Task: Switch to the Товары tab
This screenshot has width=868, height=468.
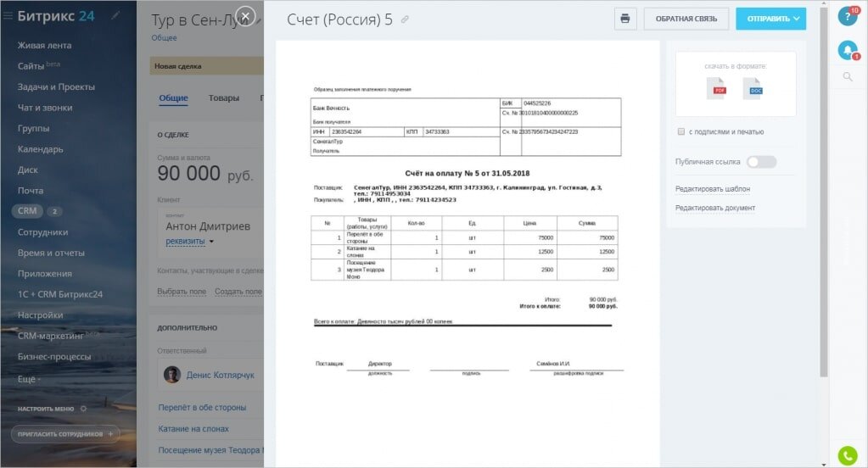Action: point(224,97)
